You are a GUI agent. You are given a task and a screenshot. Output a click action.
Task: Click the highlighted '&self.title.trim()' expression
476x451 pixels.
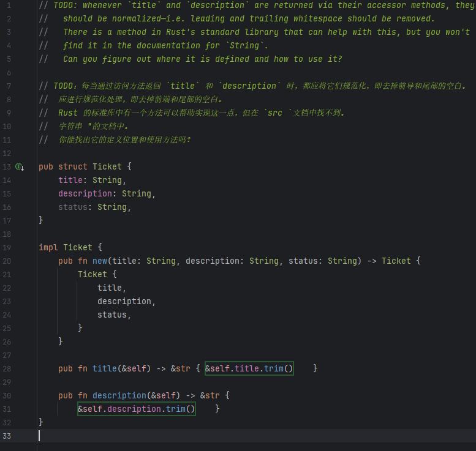249,368
